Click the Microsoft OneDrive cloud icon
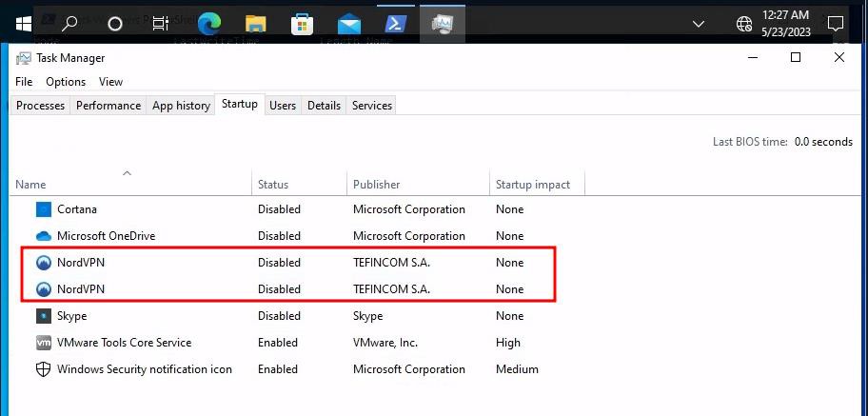Image resolution: width=868 pixels, height=416 pixels. pos(43,236)
